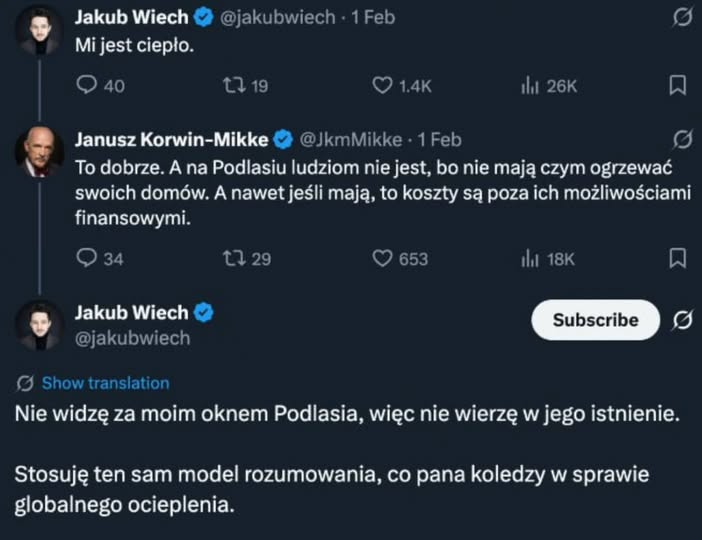Reply to Jakub Wiech's first tweet
Image resolution: width=702 pixels, height=540 pixels.
pos(87,86)
